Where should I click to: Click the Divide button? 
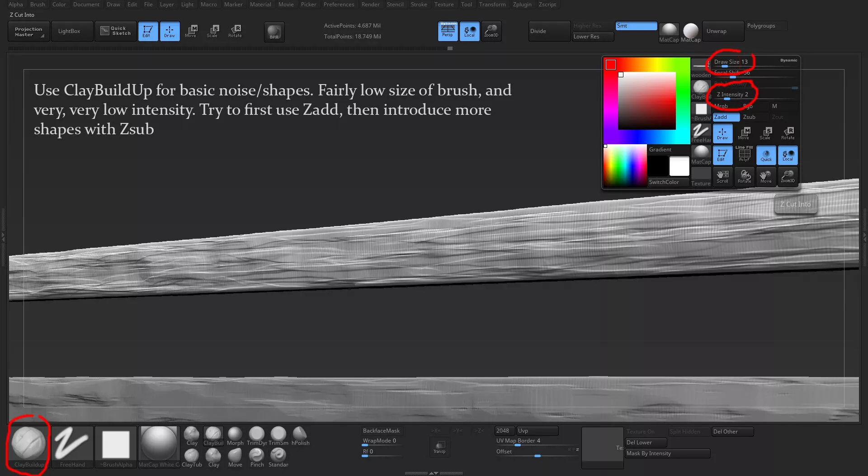pyautogui.click(x=549, y=31)
